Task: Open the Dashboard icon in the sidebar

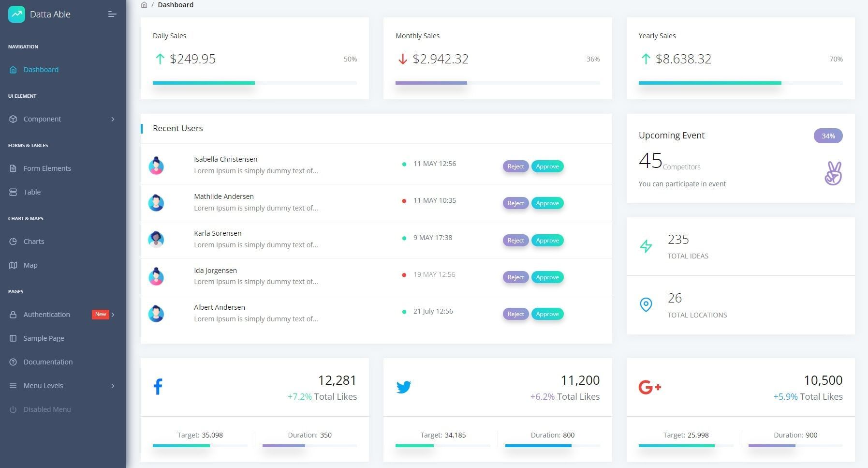Action: (13, 69)
